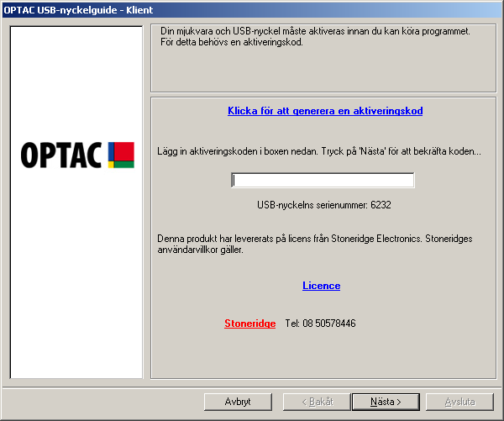Click the 'Din mjukvara och USB-nyckel' instruction text

click(315, 37)
